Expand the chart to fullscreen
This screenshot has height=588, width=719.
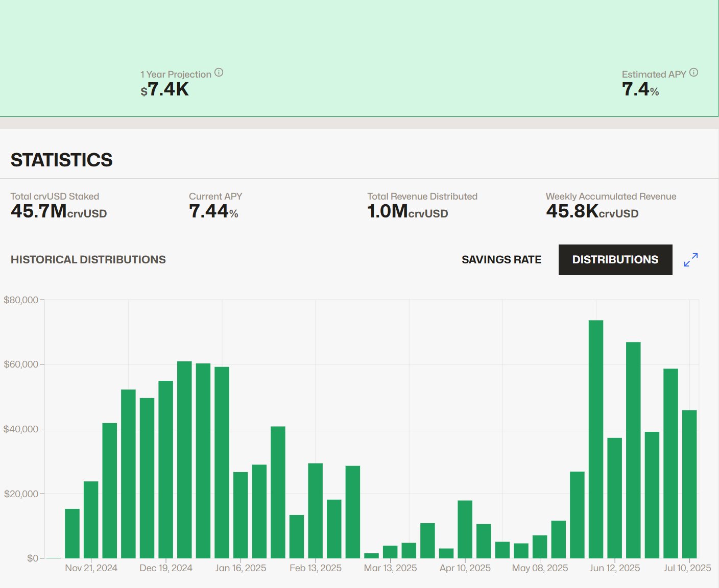click(690, 260)
